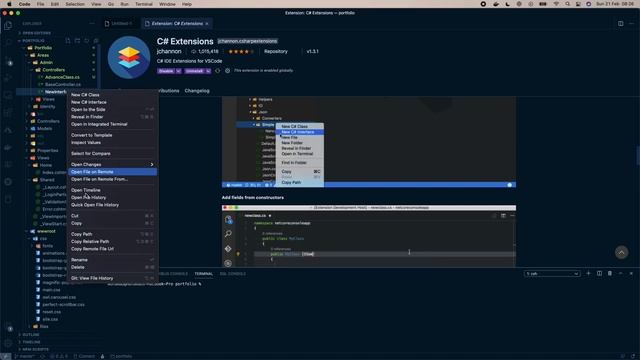Click the New Folder icon in Portfolio header
Screen dimensions: 640x360
(77, 41)
